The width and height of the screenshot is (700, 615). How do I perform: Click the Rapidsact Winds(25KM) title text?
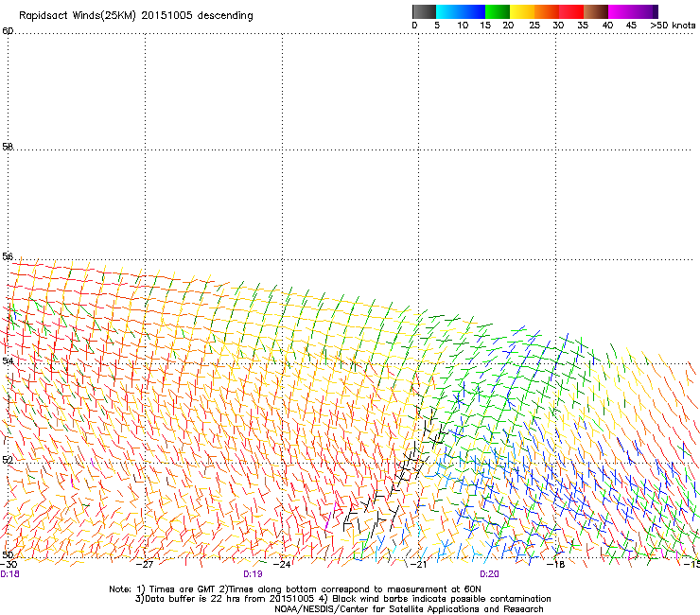135,16
